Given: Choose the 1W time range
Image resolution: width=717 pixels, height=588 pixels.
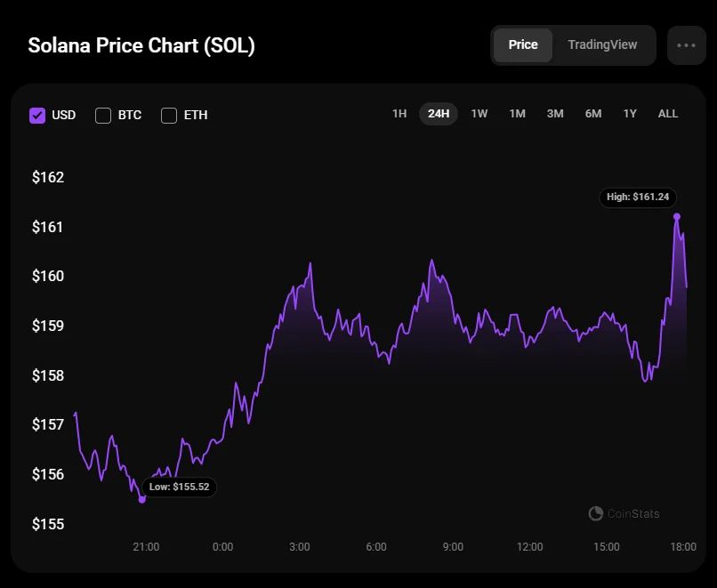Looking at the screenshot, I should (479, 114).
